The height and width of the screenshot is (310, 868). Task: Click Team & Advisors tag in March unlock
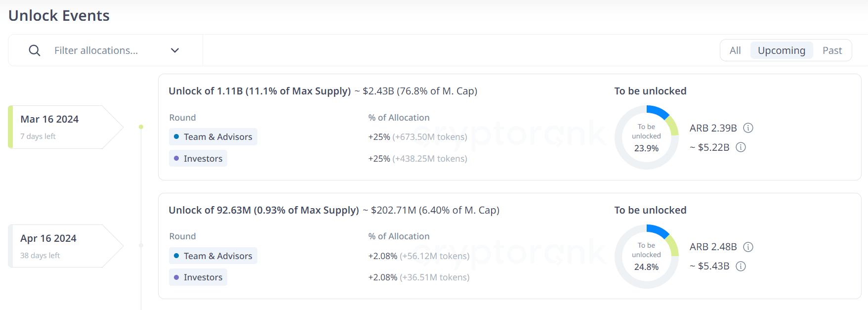[x=213, y=137]
